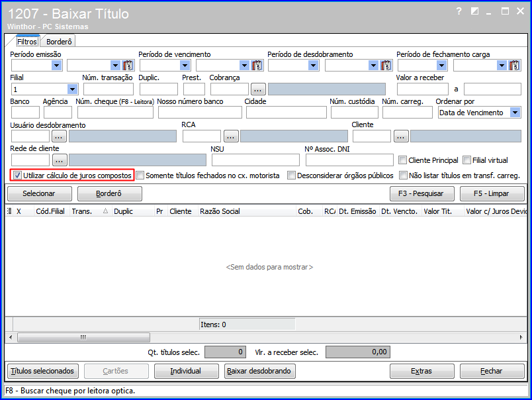Open Cobrança lookup ellipsis button
The image size is (532, 400).
coord(257,89)
